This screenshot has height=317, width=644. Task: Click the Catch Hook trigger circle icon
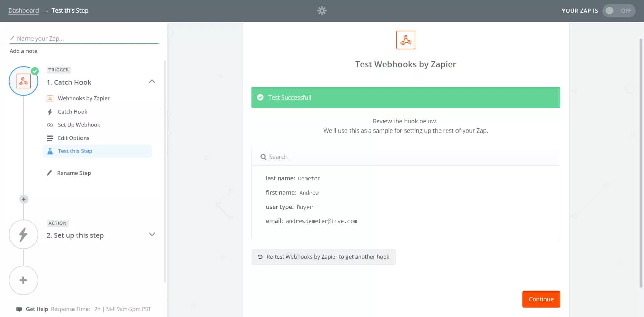(x=23, y=81)
